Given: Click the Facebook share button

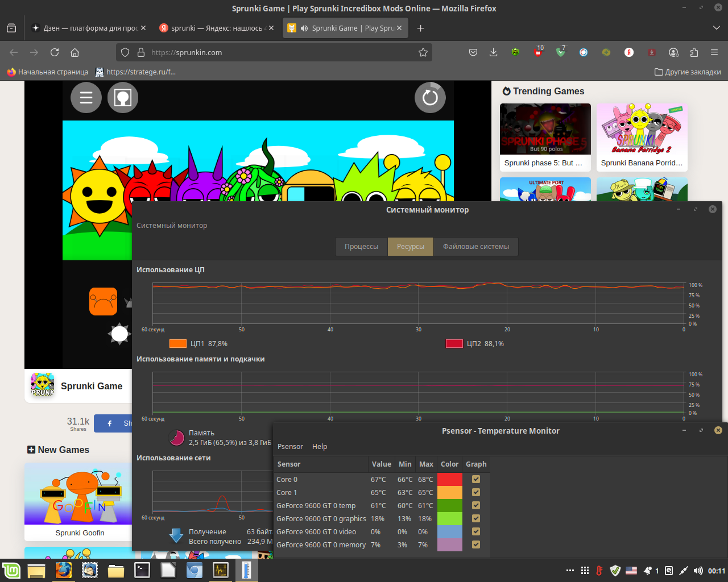Looking at the screenshot, I should click(113, 423).
